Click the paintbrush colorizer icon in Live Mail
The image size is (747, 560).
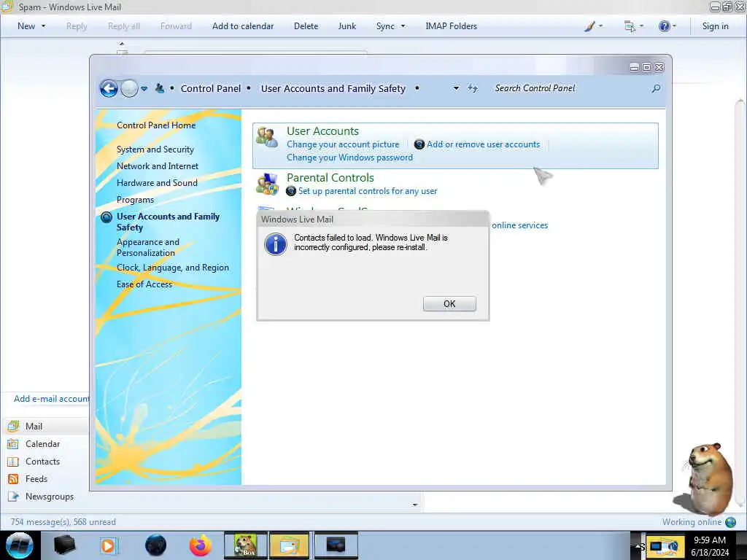click(589, 26)
